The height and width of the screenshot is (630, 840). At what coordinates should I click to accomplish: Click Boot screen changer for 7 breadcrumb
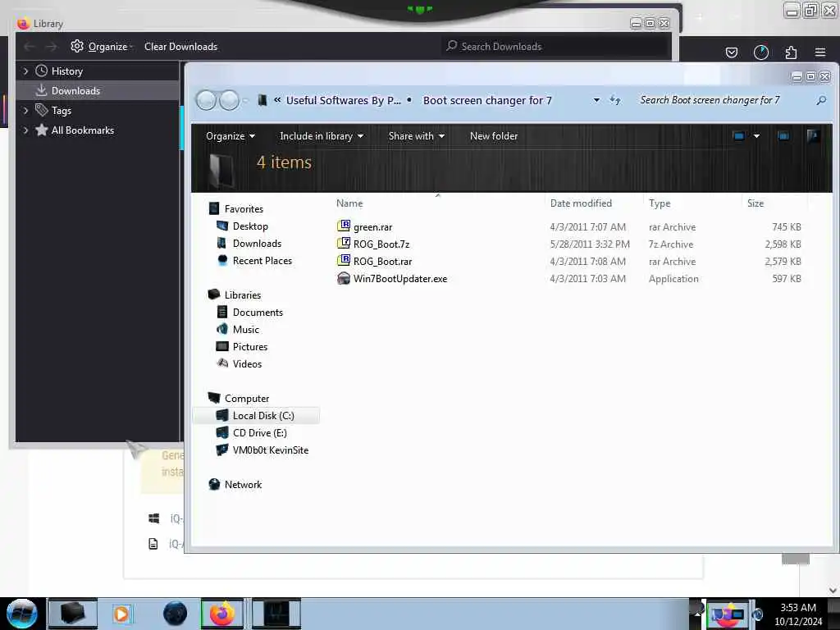pyautogui.click(x=487, y=100)
